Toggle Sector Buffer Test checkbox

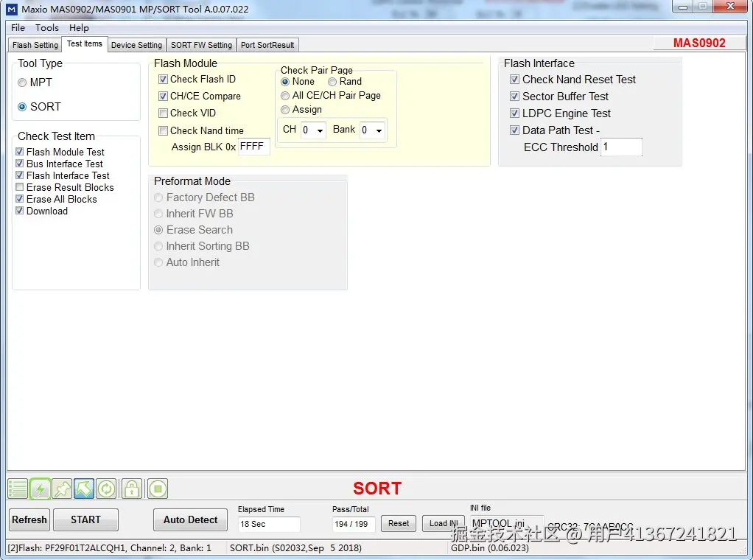(x=515, y=97)
